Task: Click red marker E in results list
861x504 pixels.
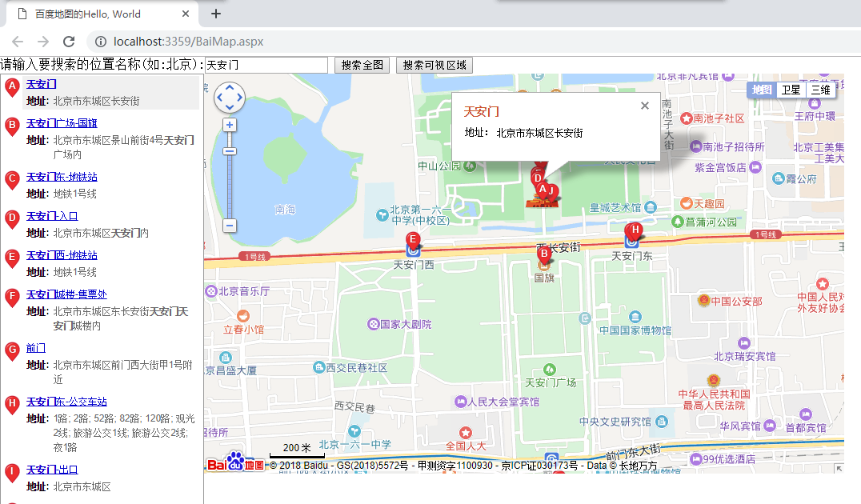Action: point(11,258)
